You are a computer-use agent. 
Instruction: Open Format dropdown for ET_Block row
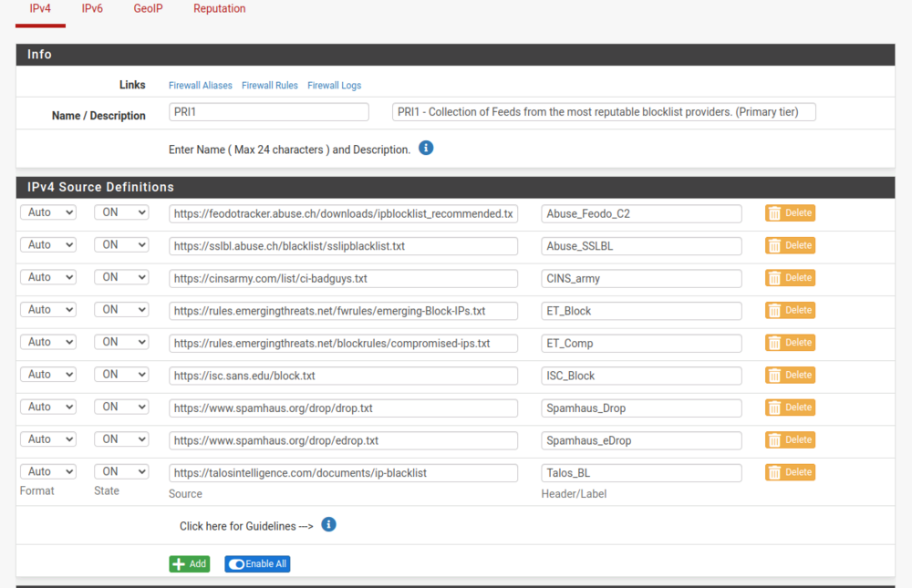click(x=47, y=310)
